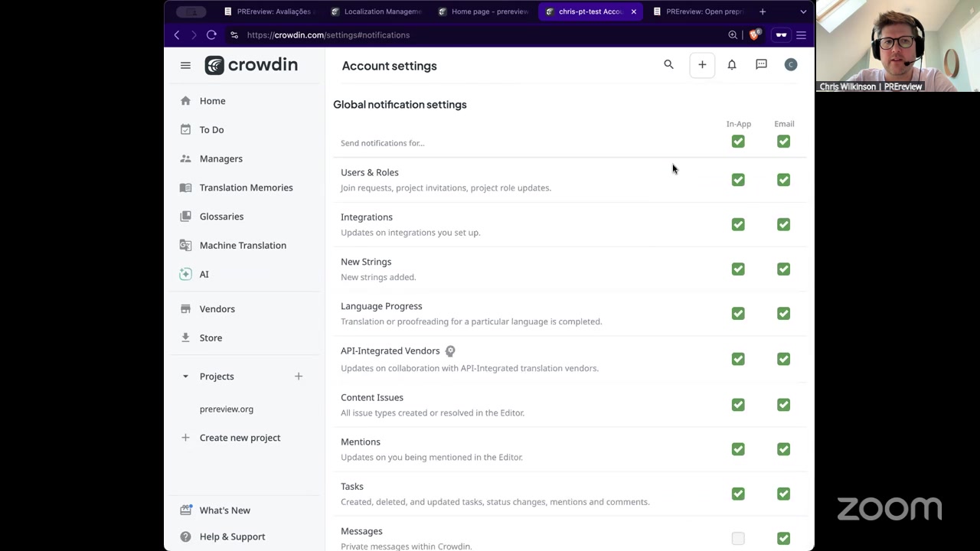Click the plus create button in header
Viewport: 980px width, 551px height.
(702, 65)
